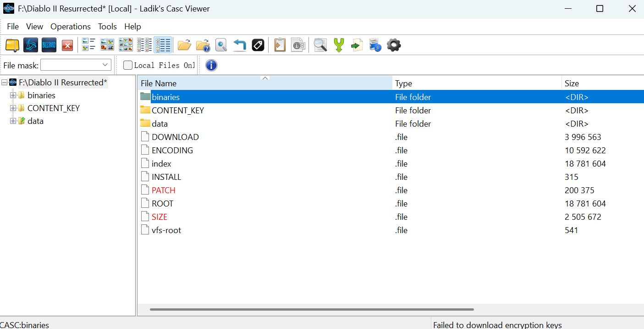Sort by the Size column header
The width and height of the screenshot is (644, 329).
[x=603, y=83]
